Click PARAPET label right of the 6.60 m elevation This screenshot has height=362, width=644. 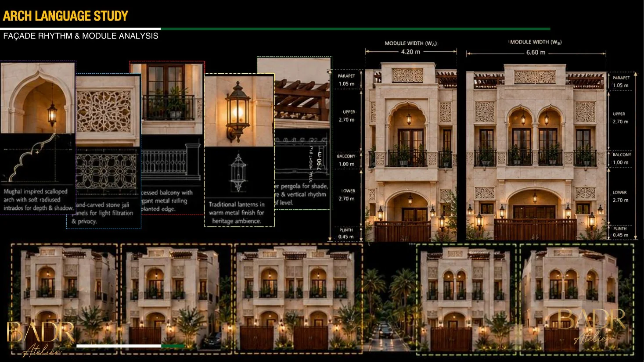[621, 78]
